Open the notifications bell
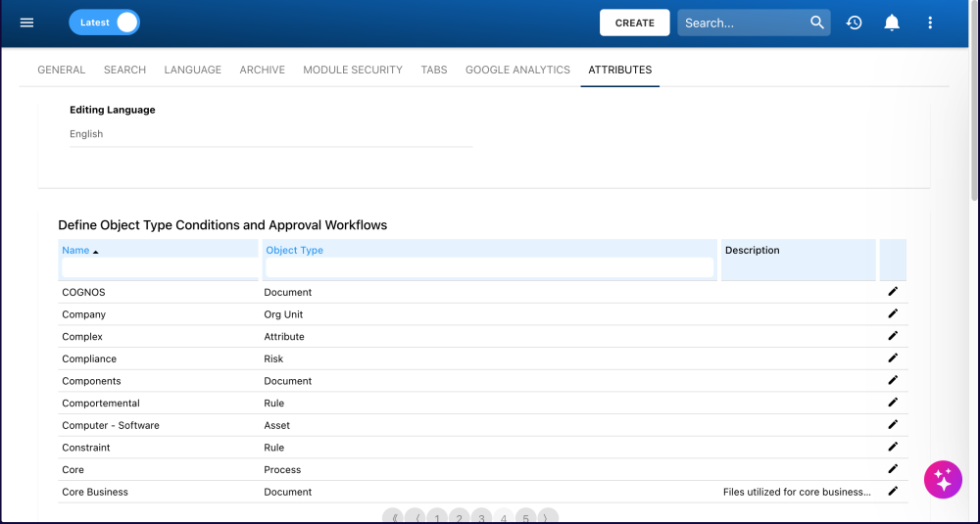The image size is (980, 524). (x=892, y=23)
